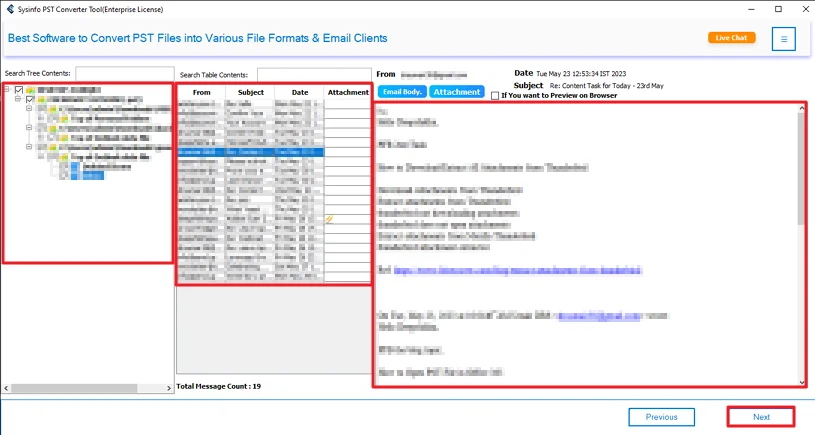The width and height of the screenshot is (815, 435).
Task: Sort table by the Date column
Action: click(299, 92)
